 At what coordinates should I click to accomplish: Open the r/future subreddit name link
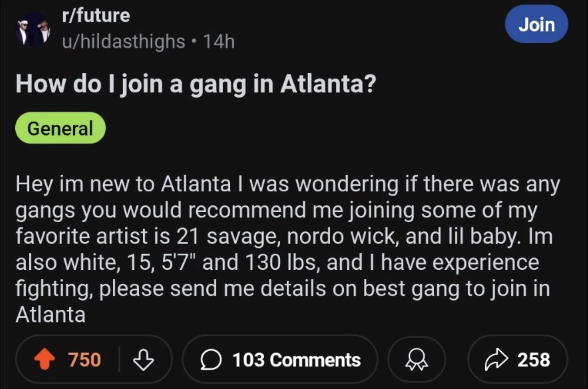click(x=96, y=16)
